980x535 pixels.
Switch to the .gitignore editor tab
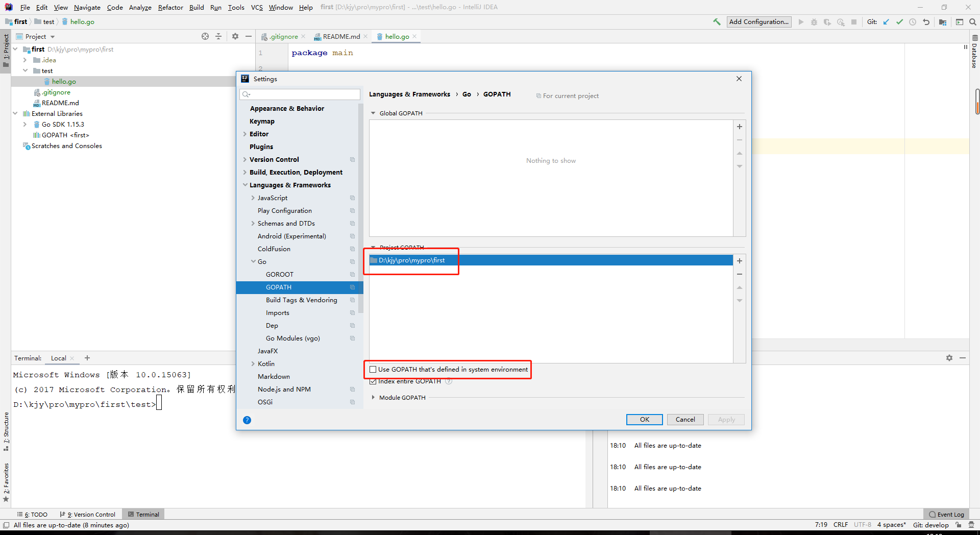coord(284,36)
